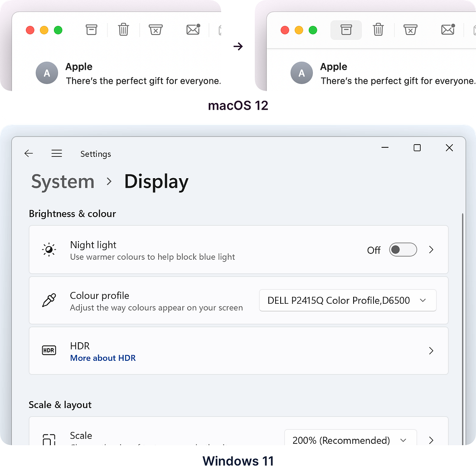The width and height of the screenshot is (476, 476).
Task: Close the Settings window
Action: click(449, 147)
